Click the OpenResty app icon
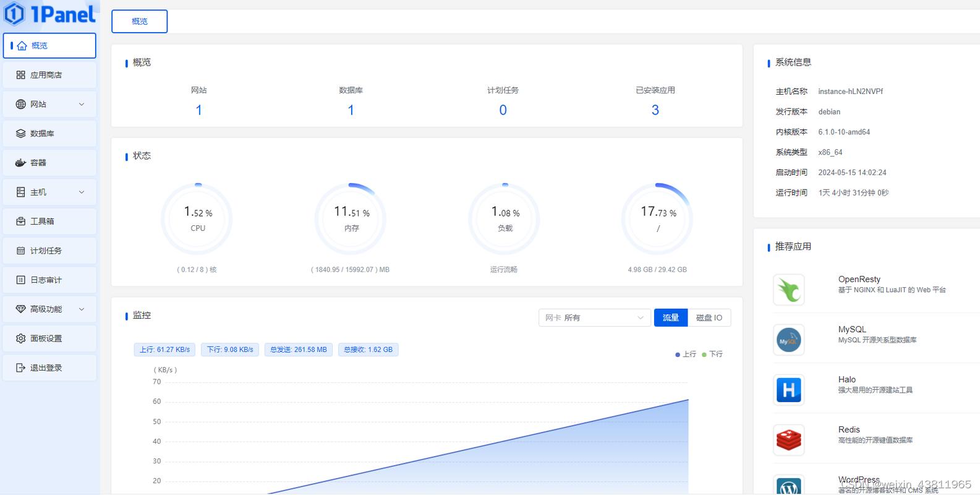This screenshot has height=495, width=980. point(789,290)
